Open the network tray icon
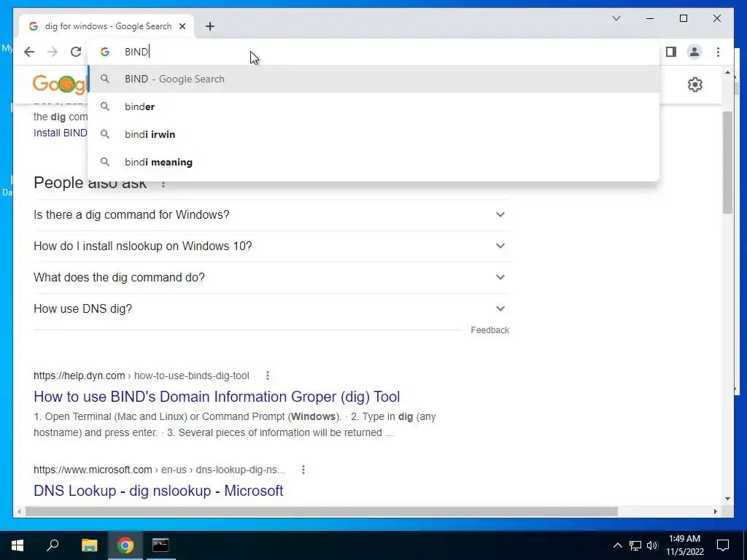The height and width of the screenshot is (560, 747). (635, 545)
